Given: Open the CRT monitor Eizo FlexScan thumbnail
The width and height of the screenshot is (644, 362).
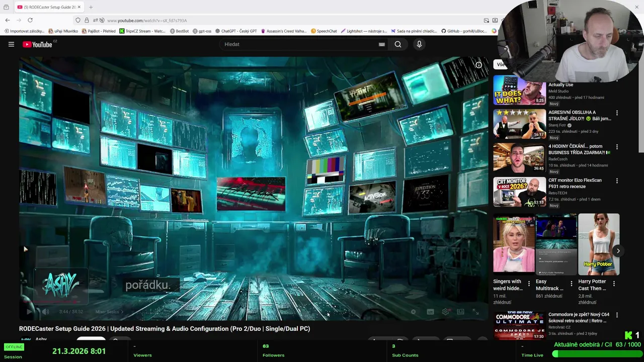Looking at the screenshot, I should (519, 192).
